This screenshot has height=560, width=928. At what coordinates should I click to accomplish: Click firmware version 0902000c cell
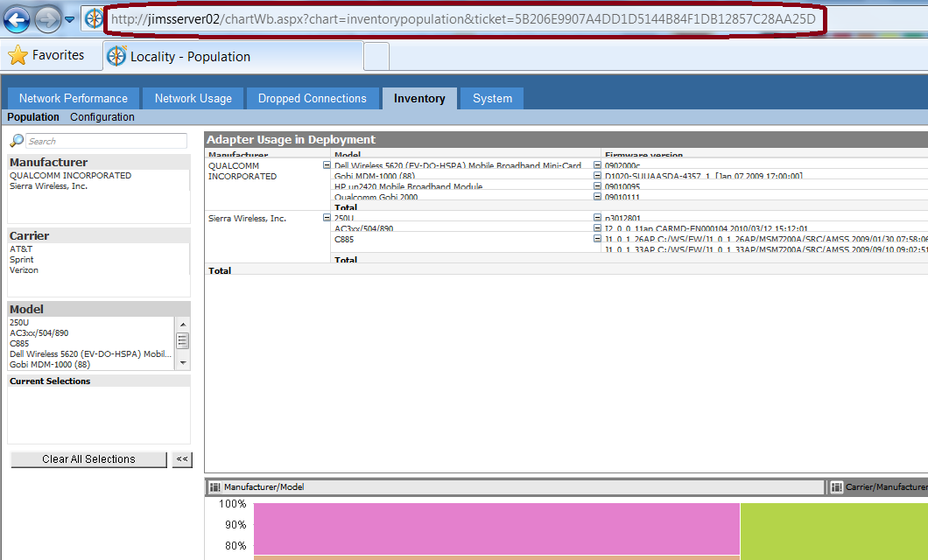coord(622,165)
